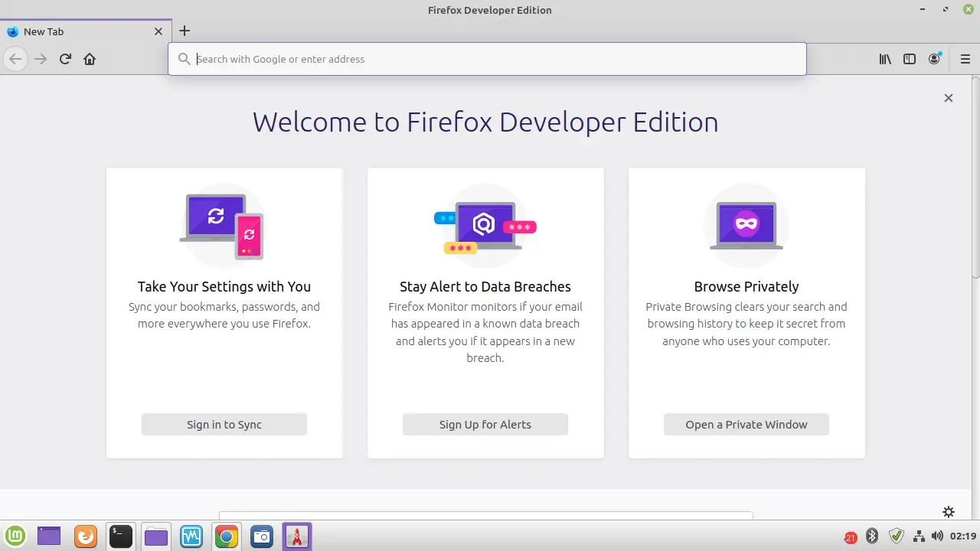This screenshot has width=980, height=551.
Task: Select the New Tab tab
Action: [x=77, y=31]
